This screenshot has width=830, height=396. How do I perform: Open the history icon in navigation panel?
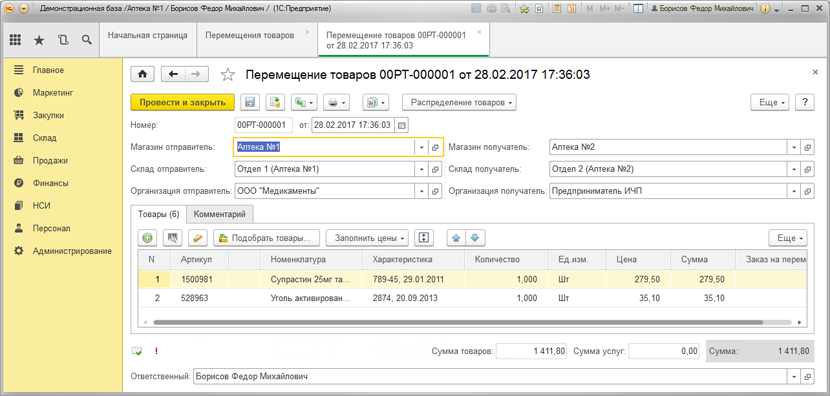click(x=63, y=40)
